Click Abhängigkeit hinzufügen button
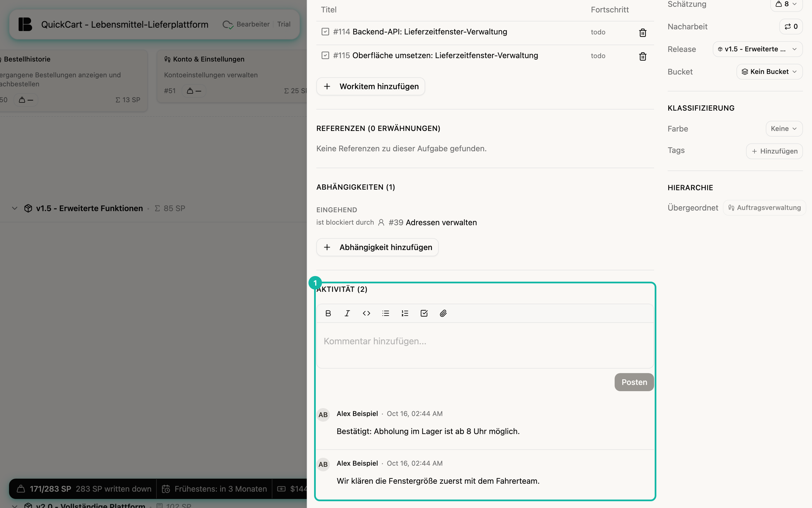This screenshot has width=812, height=508. 377,247
